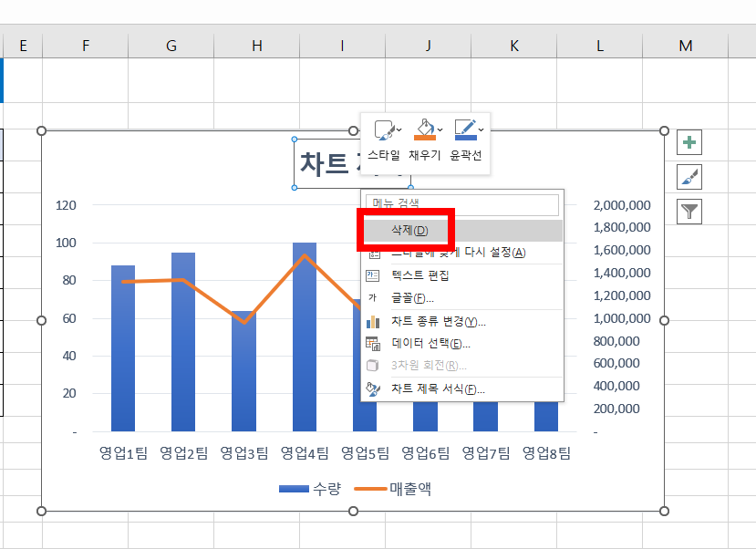
Task: Click the font 가 icon in menu
Action: [372, 298]
